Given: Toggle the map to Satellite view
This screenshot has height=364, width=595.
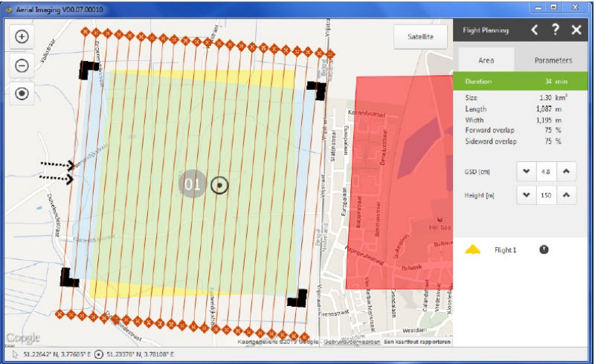Looking at the screenshot, I should click(420, 36).
